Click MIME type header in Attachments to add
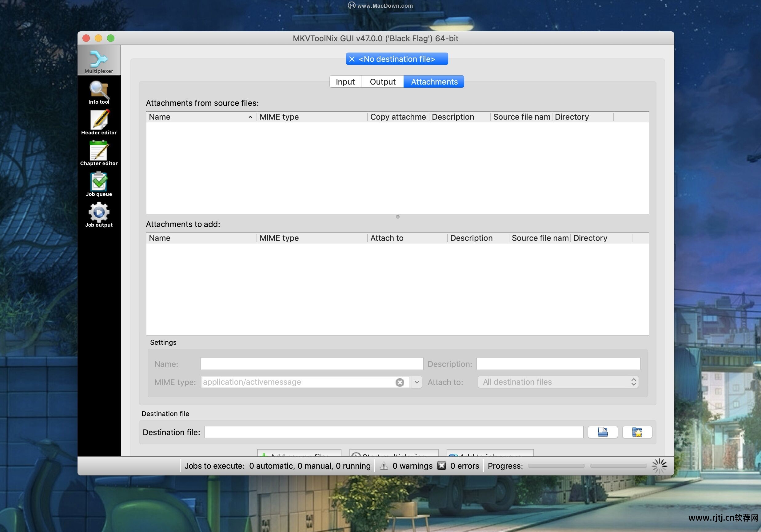761x532 pixels. coord(312,238)
